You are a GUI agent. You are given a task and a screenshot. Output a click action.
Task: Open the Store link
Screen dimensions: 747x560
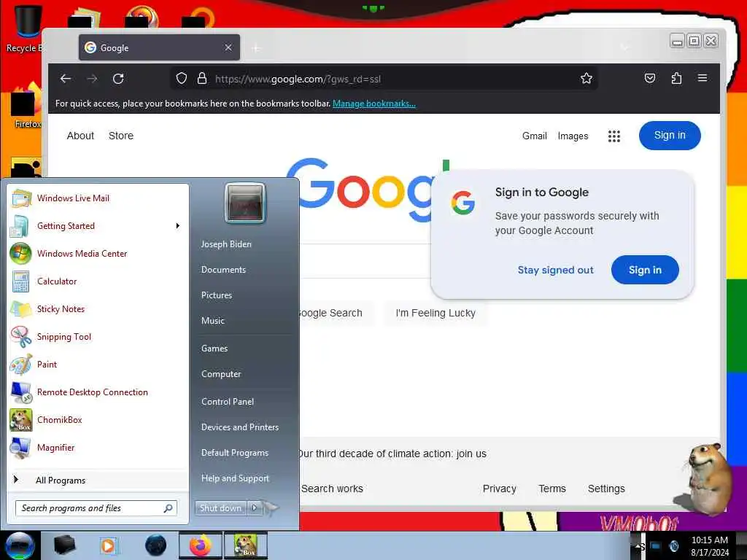tap(121, 136)
